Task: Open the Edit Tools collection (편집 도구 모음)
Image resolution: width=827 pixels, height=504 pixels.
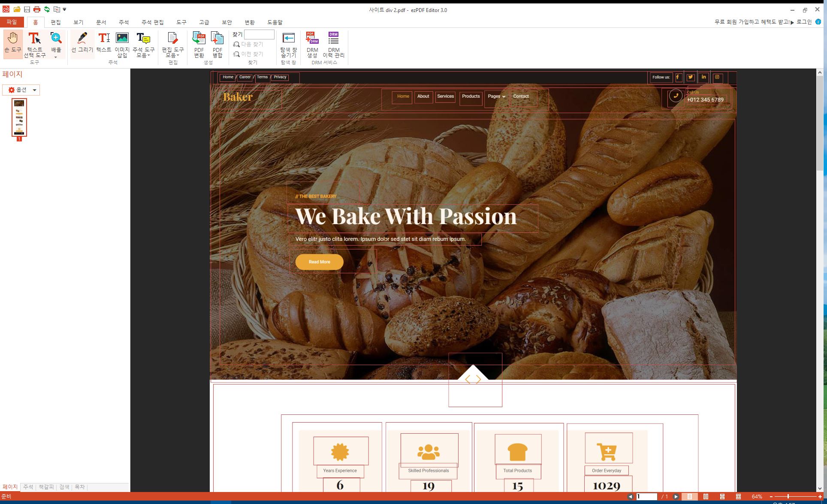Action: 172,44
